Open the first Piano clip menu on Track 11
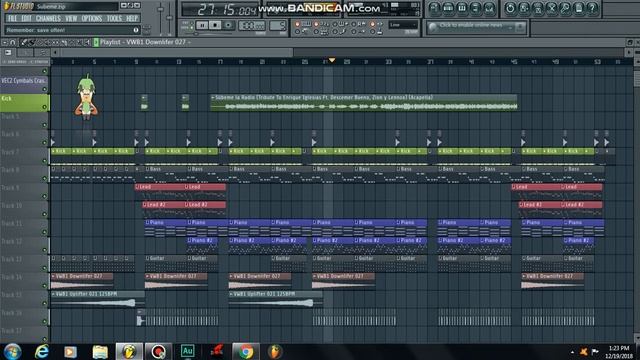This screenshot has width=640, height=360. click(148, 222)
